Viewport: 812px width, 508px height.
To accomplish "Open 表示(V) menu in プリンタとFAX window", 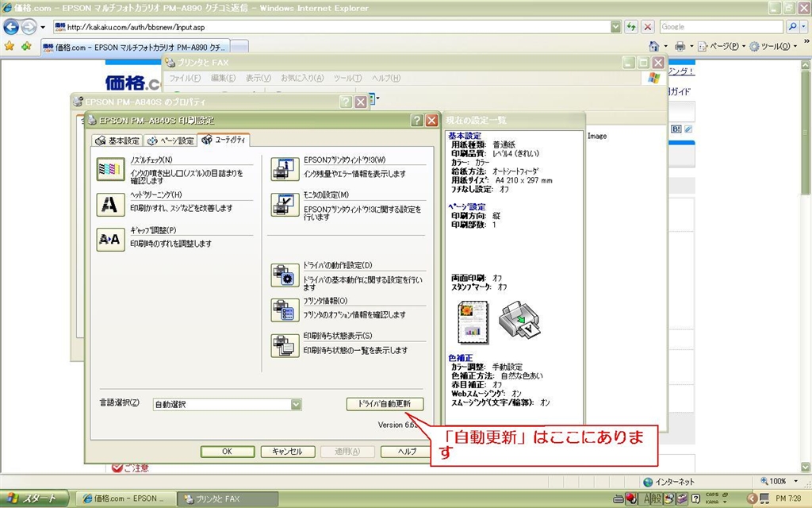I will click(x=259, y=78).
